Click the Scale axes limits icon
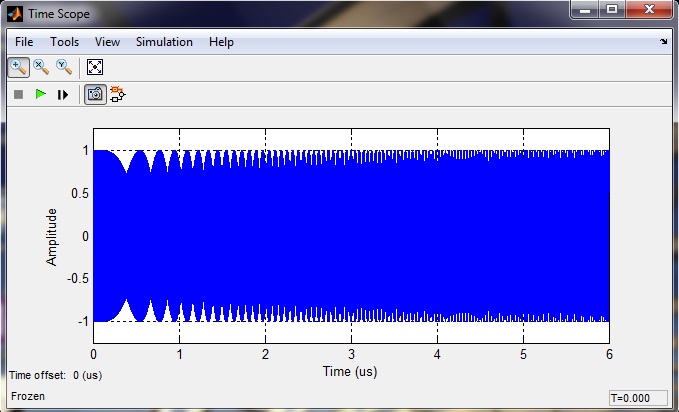This screenshot has width=679, height=412. (x=95, y=67)
